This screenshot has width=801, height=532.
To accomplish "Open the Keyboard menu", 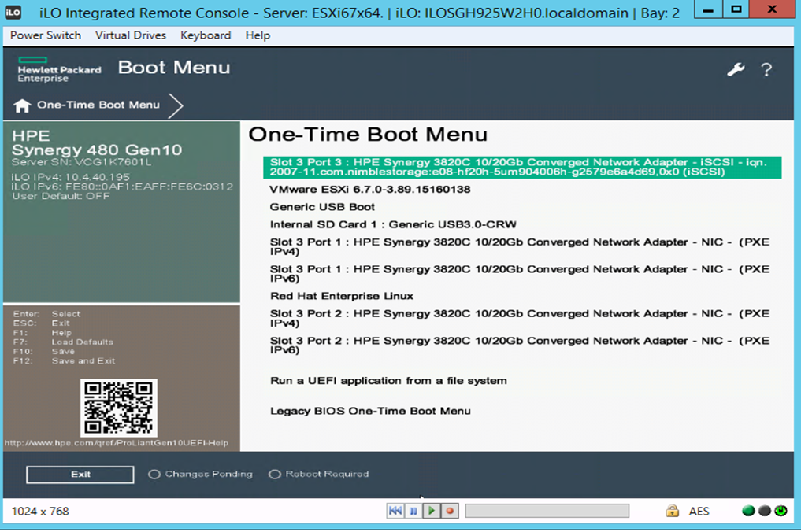I will 205,35.
